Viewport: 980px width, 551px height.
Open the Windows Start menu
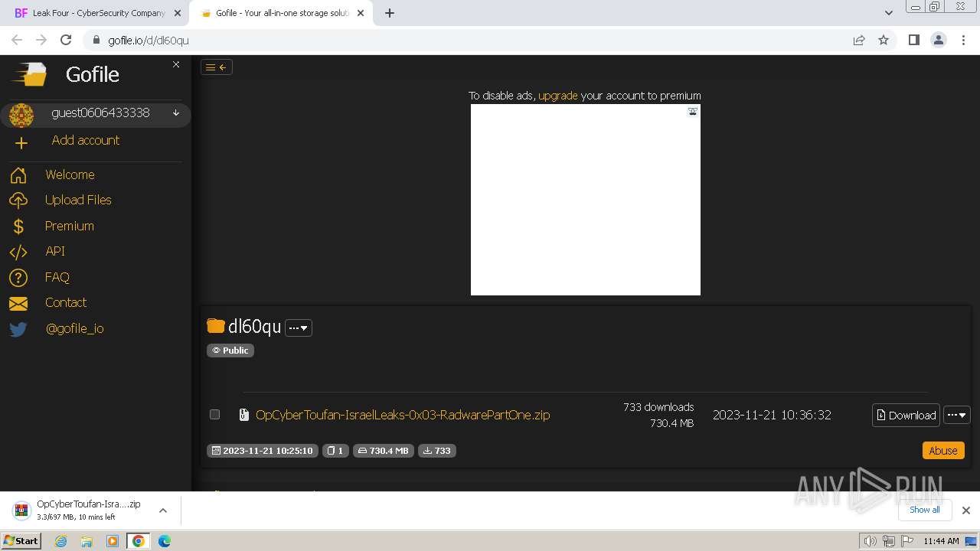(21, 541)
